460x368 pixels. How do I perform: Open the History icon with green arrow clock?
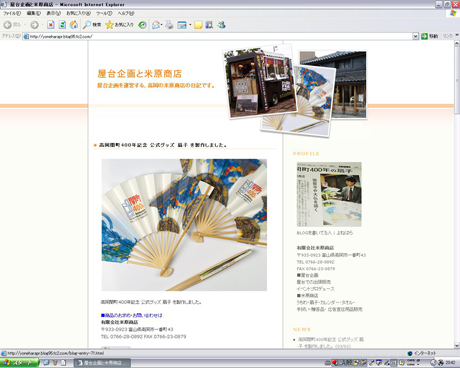143,25
